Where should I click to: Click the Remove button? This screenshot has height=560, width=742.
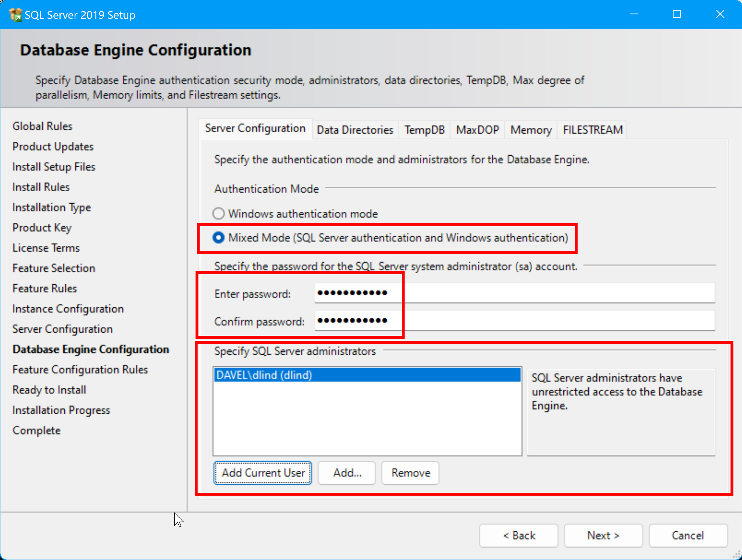(x=410, y=473)
